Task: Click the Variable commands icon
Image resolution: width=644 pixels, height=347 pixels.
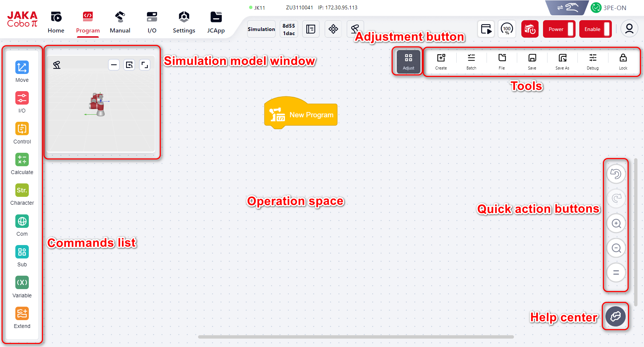Action: (22, 283)
